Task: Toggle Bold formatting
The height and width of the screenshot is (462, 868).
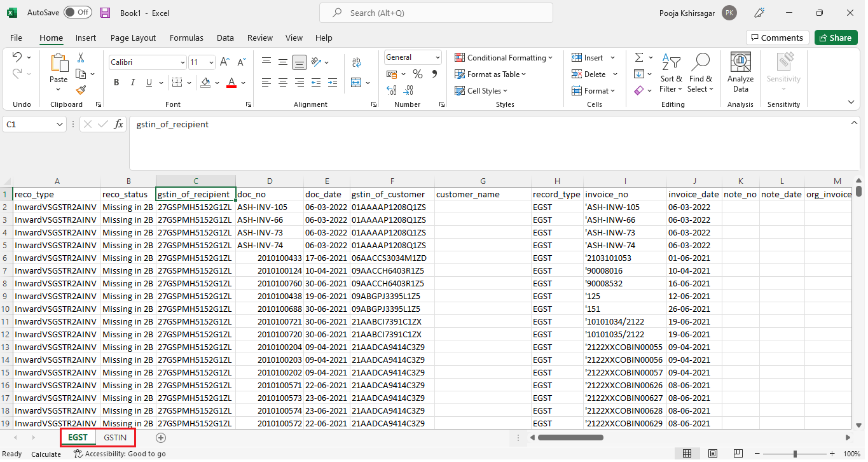Action: [x=116, y=83]
